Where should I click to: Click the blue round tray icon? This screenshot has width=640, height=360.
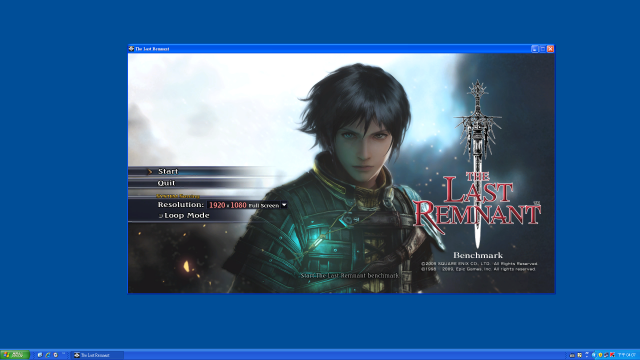click(594, 355)
